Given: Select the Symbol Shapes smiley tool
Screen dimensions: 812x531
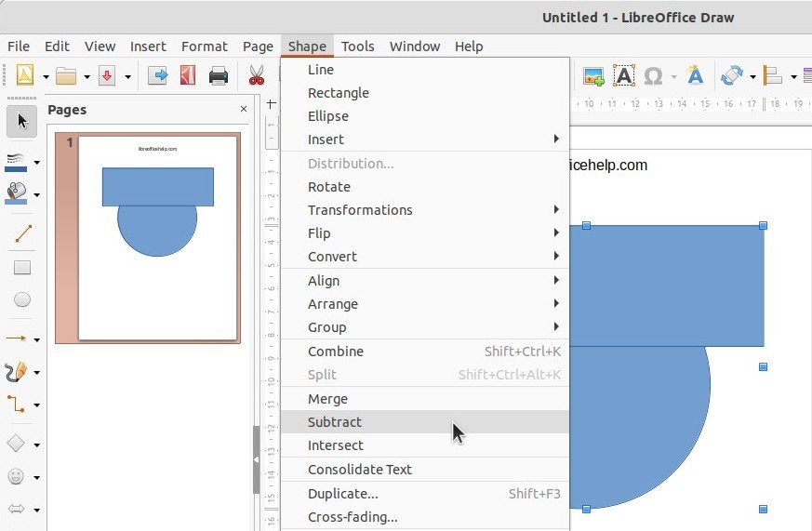Looking at the screenshot, I should pyautogui.click(x=16, y=476).
